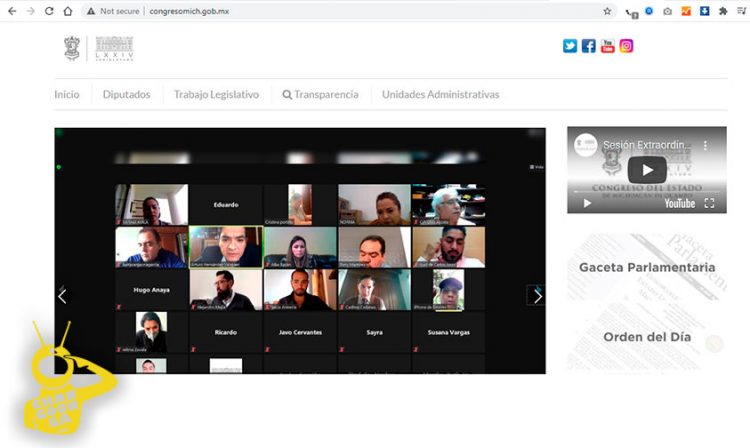750x448 pixels.
Task: Go to previous slide in carousel
Action: [x=63, y=296]
